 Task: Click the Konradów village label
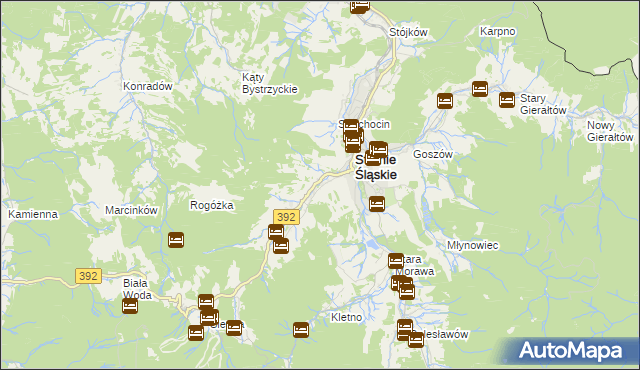click(x=148, y=86)
